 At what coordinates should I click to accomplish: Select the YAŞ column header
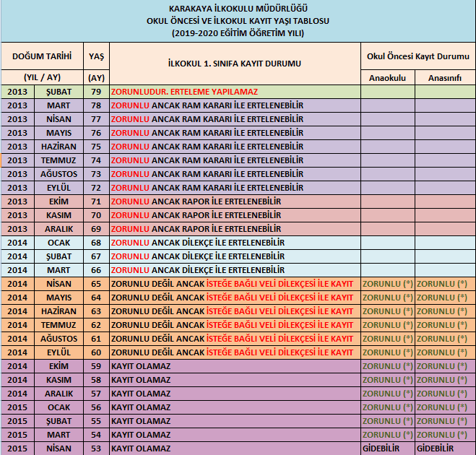(x=96, y=56)
